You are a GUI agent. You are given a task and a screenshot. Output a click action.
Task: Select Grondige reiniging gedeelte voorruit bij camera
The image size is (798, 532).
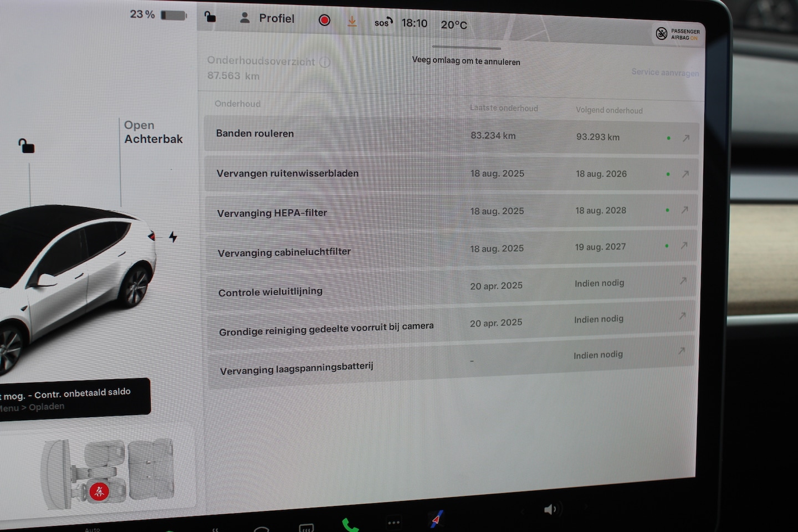coord(451,325)
